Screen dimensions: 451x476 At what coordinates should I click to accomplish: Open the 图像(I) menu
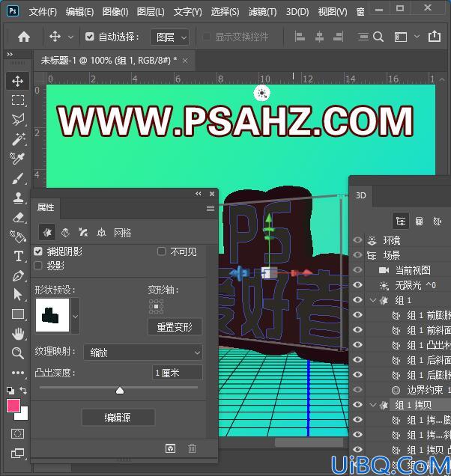coord(115,12)
